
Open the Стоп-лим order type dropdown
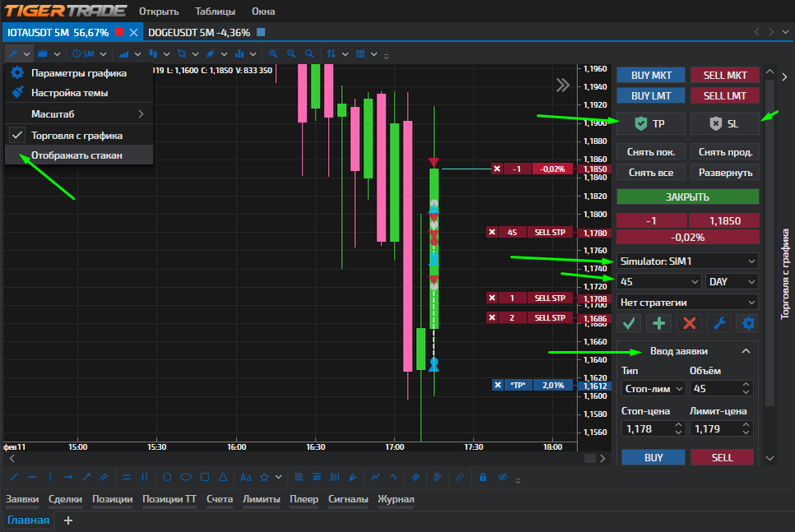[x=653, y=388]
